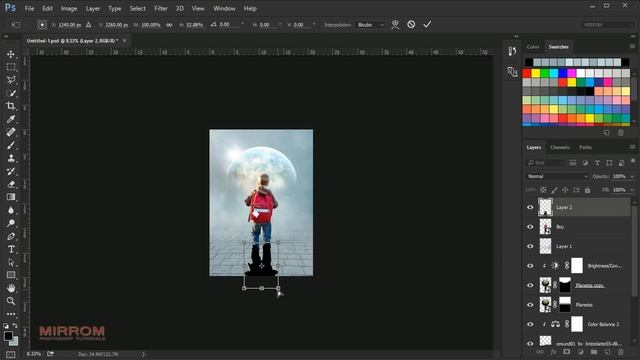This screenshot has height=360, width=640.
Task: Select the Dodge tool
Action: click(x=11, y=223)
